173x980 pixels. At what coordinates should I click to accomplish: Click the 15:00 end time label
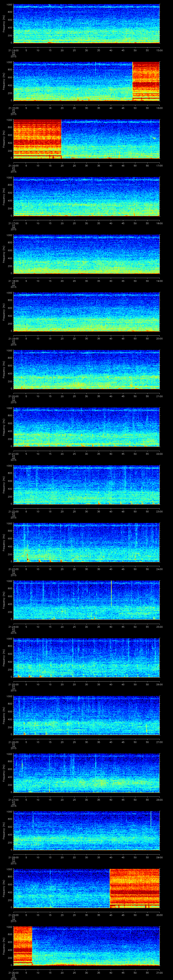(159, 50)
